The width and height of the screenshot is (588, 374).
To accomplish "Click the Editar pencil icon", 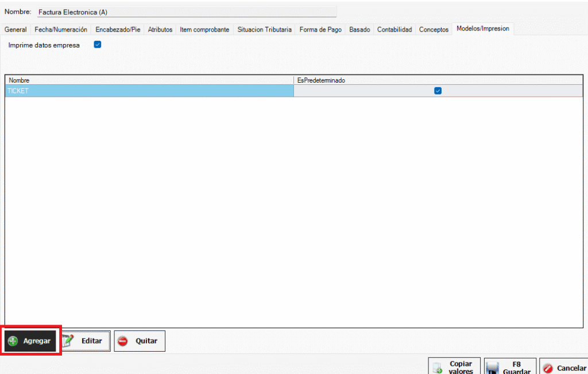I will pos(68,341).
